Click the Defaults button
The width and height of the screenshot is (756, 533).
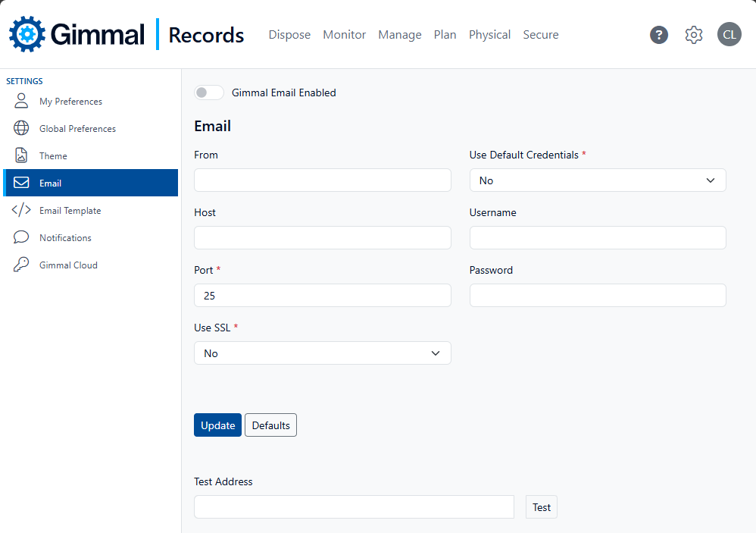point(270,425)
